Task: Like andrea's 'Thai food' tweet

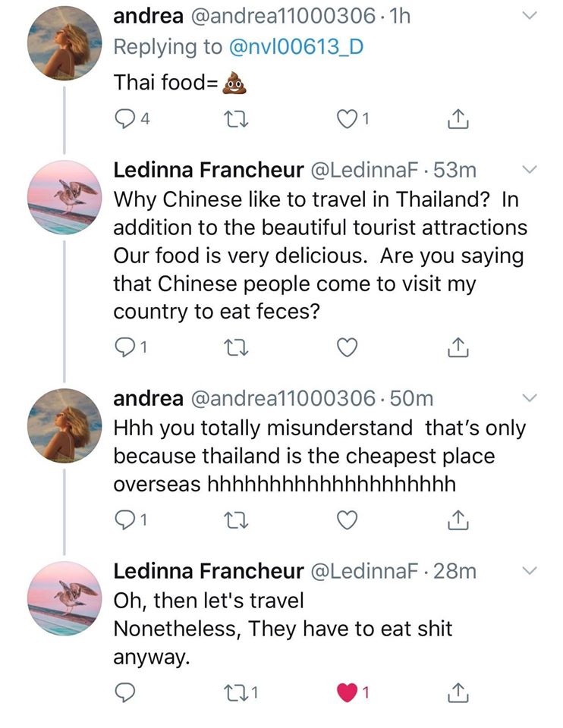Action: (x=347, y=118)
